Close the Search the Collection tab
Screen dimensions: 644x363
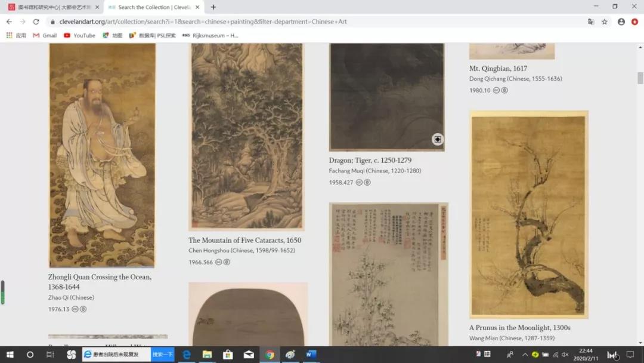(197, 7)
